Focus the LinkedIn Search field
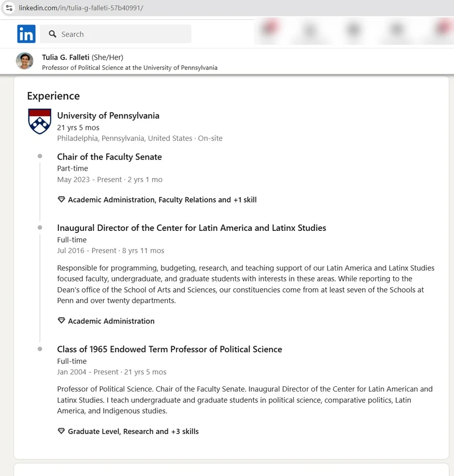Viewport: 454px width, 476px height. click(x=115, y=34)
